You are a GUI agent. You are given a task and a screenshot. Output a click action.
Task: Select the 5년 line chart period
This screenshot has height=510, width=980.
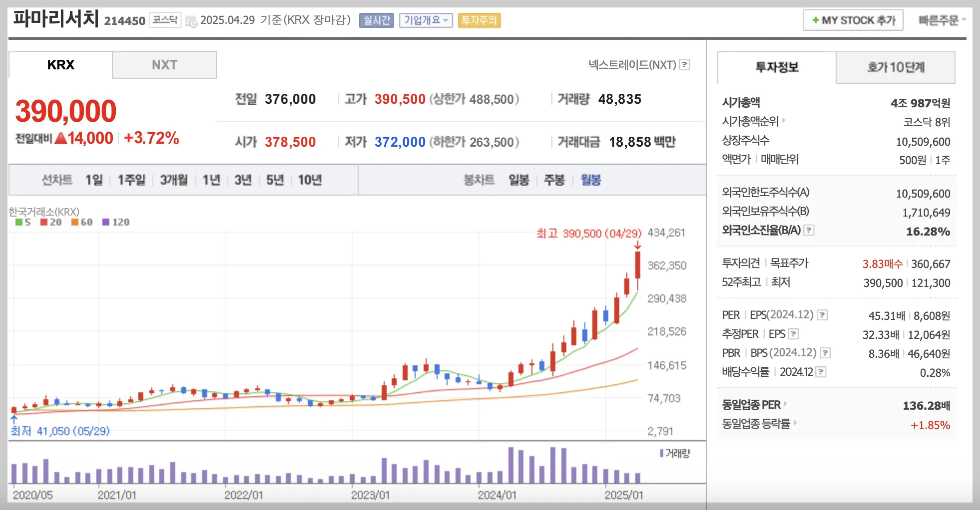point(275,180)
